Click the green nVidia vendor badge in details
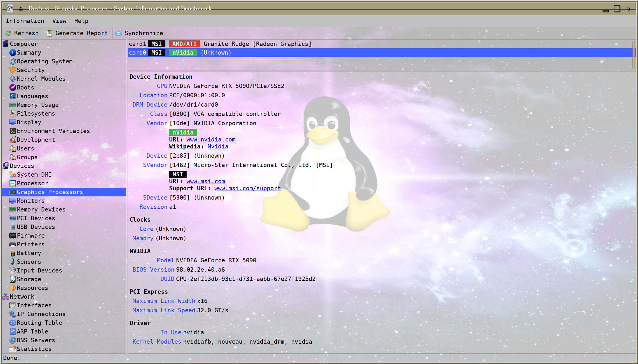 [x=183, y=132]
